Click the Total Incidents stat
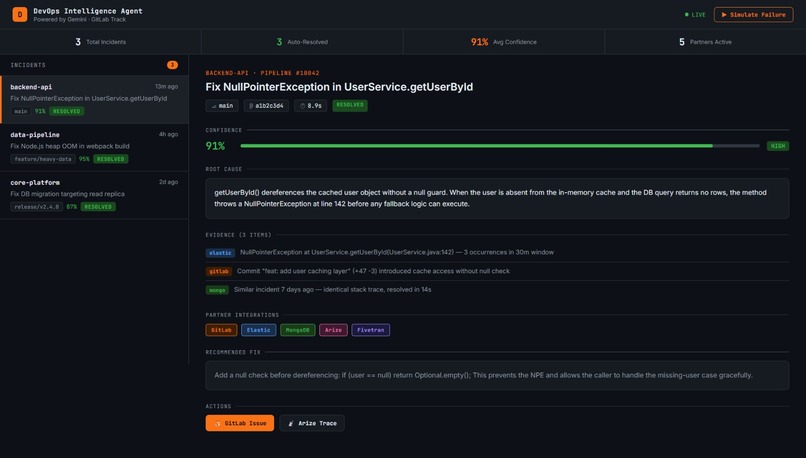 (101, 42)
